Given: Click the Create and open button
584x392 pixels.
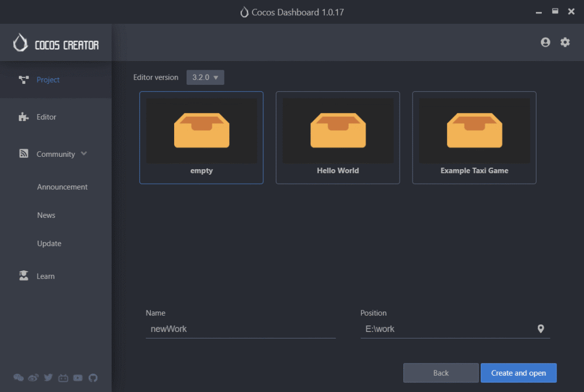Looking at the screenshot, I should point(518,373).
